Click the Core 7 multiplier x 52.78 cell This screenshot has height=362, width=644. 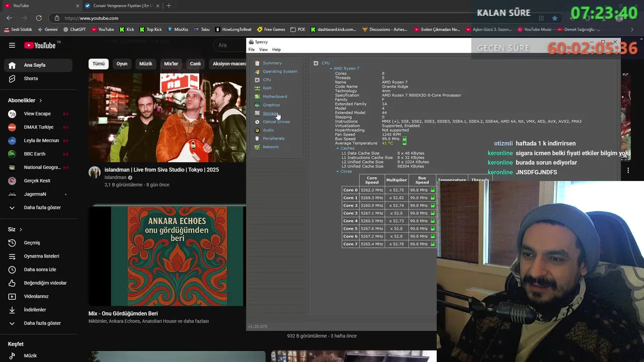(x=396, y=244)
